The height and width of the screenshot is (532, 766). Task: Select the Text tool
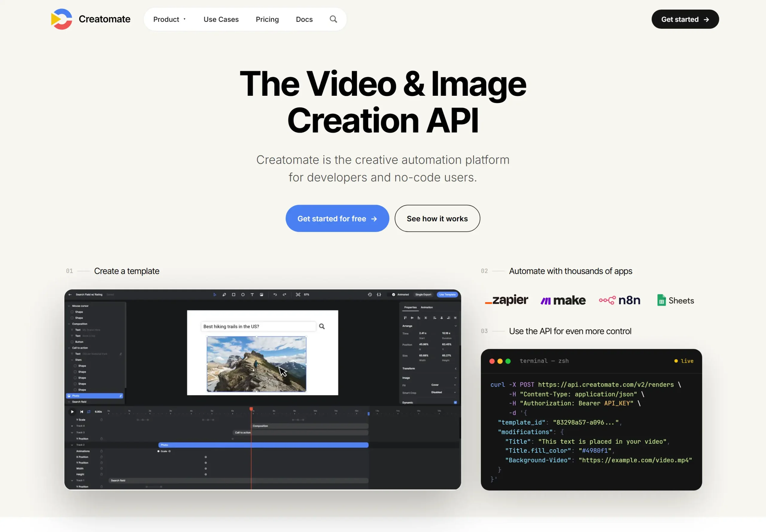coord(252,295)
